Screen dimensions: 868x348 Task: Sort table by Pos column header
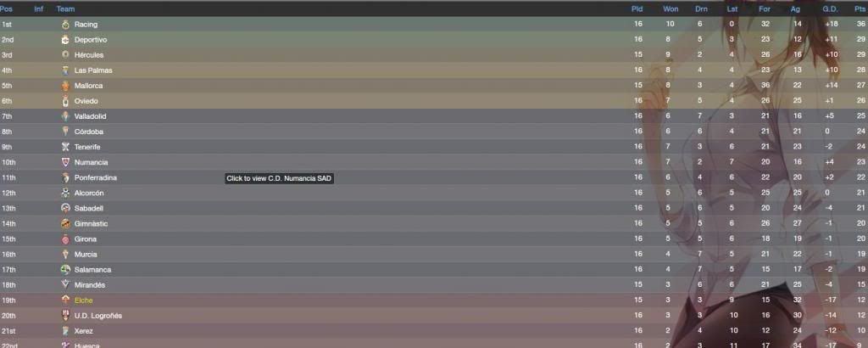coord(6,8)
